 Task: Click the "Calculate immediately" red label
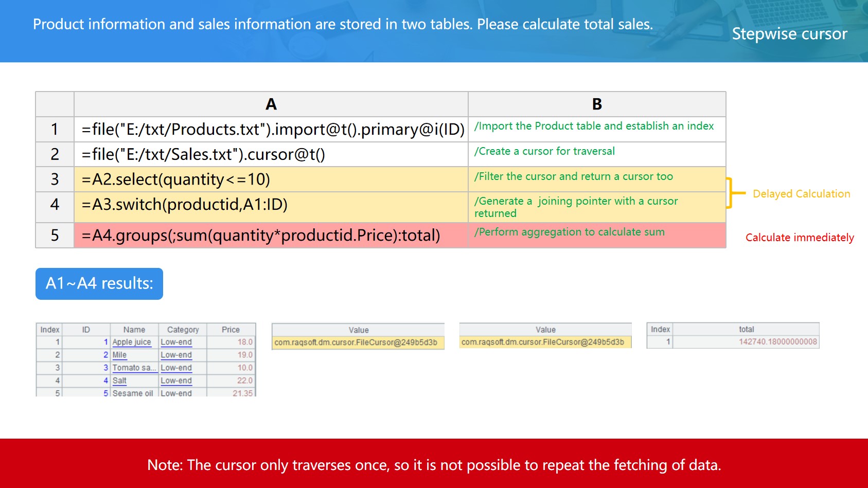800,238
